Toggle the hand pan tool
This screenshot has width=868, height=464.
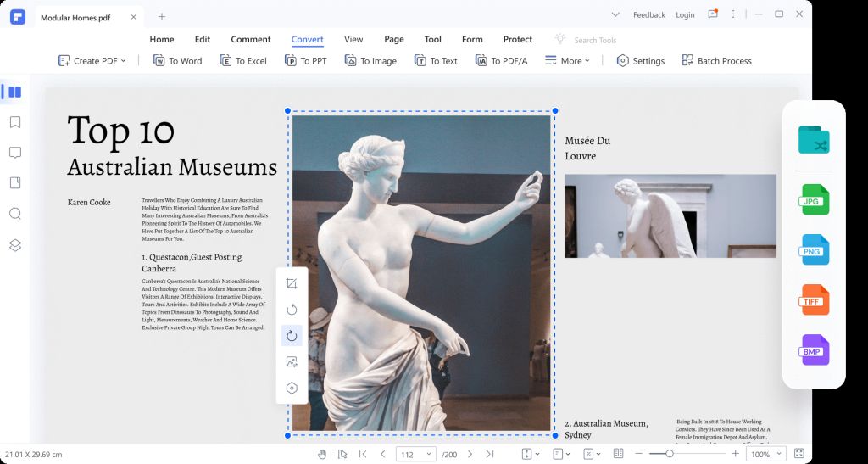point(322,455)
